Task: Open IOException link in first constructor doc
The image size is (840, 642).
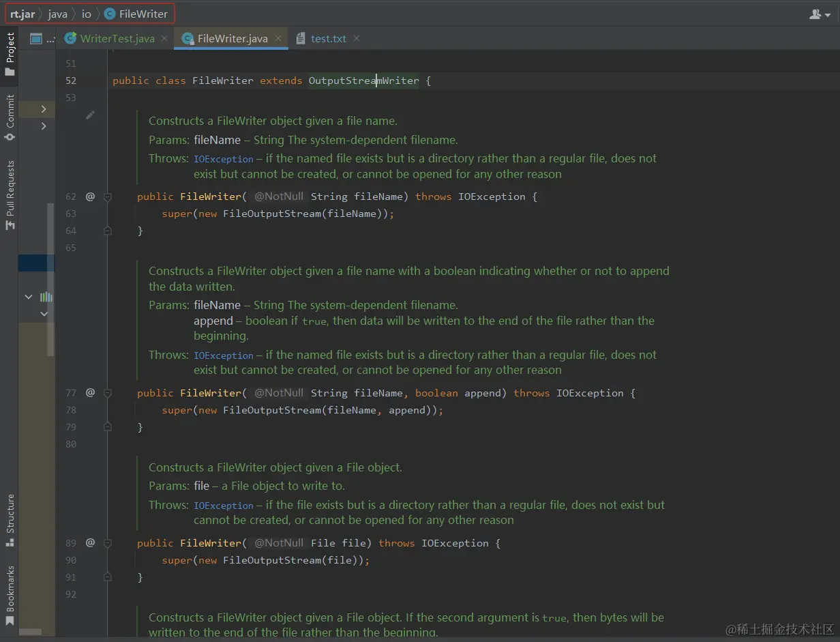Action: [224, 159]
